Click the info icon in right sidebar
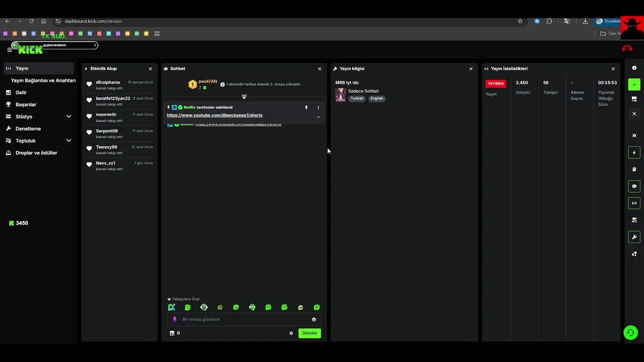This screenshot has height=362, width=644. (x=634, y=68)
